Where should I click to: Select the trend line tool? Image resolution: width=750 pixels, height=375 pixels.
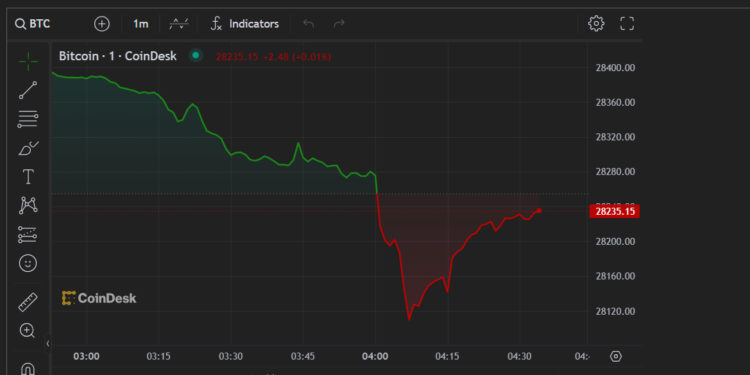click(28, 90)
